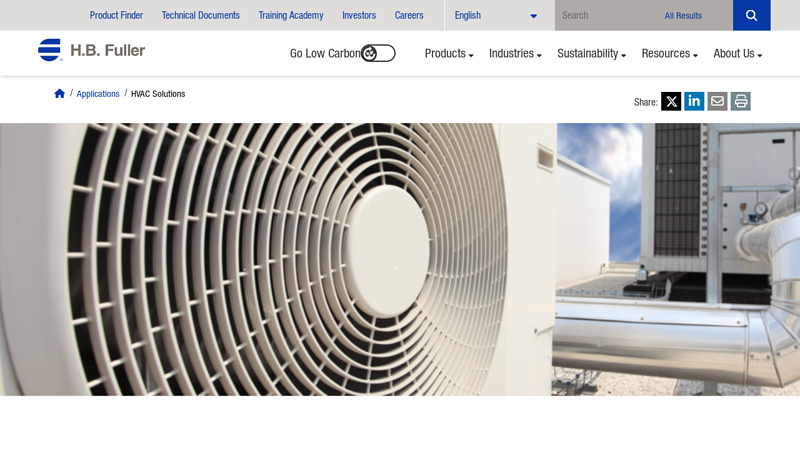This screenshot has width=800, height=450.
Task: Open the Investors link
Action: pyautogui.click(x=359, y=15)
